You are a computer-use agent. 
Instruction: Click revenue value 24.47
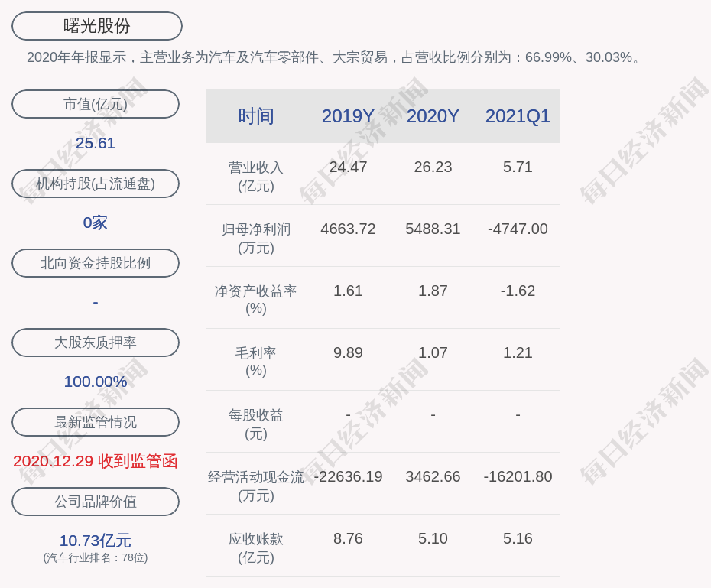coord(348,167)
